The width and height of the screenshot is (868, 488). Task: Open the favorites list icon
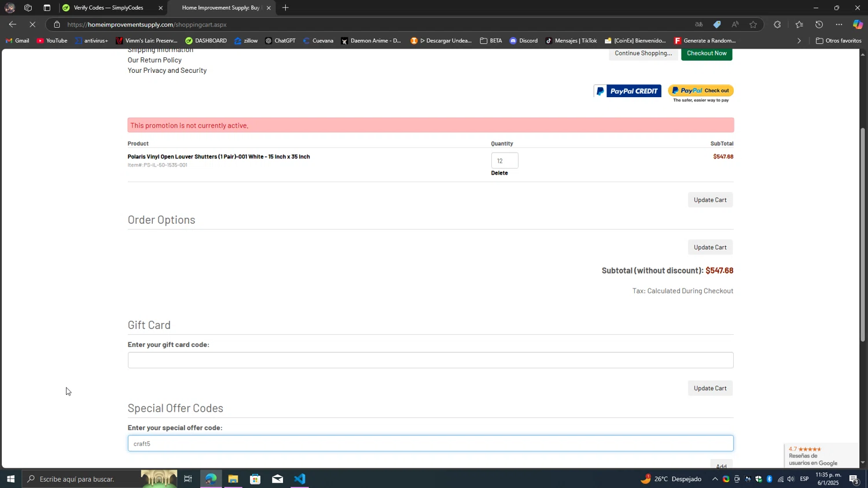point(799,24)
